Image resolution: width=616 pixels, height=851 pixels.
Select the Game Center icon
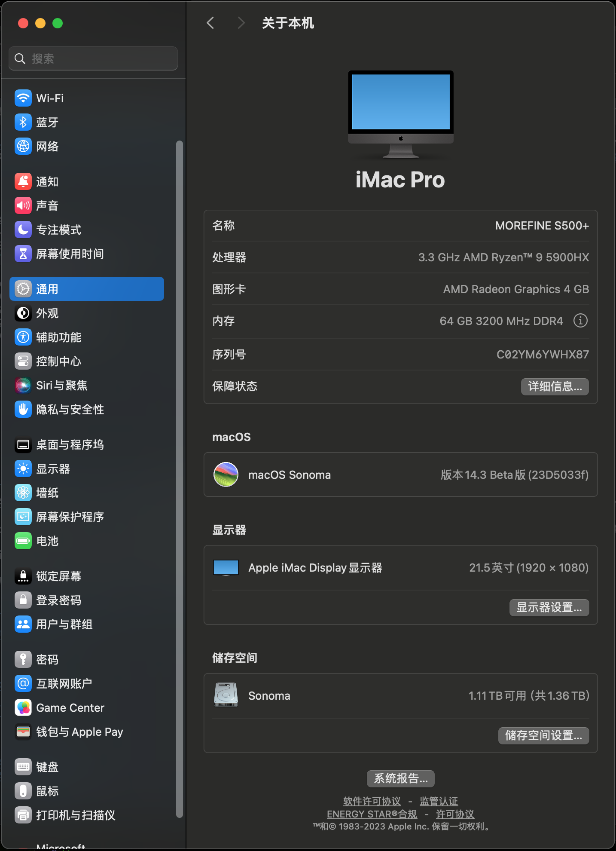23,707
